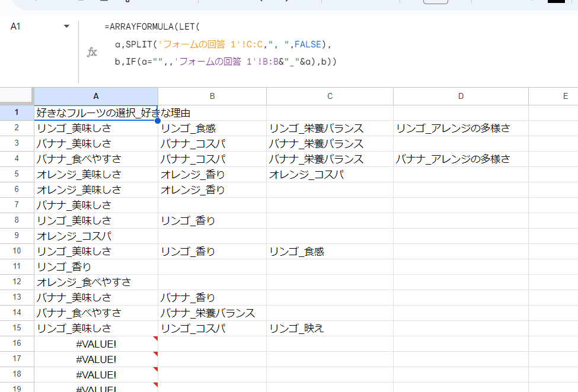
Task: Select バナナ_美味しさ in row 13
Action: [96, 297]
